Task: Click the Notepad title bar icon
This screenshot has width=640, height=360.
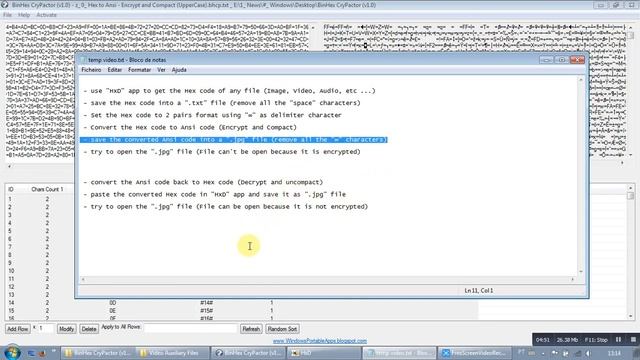Action: pyautogui.click(x=83, y=60)
